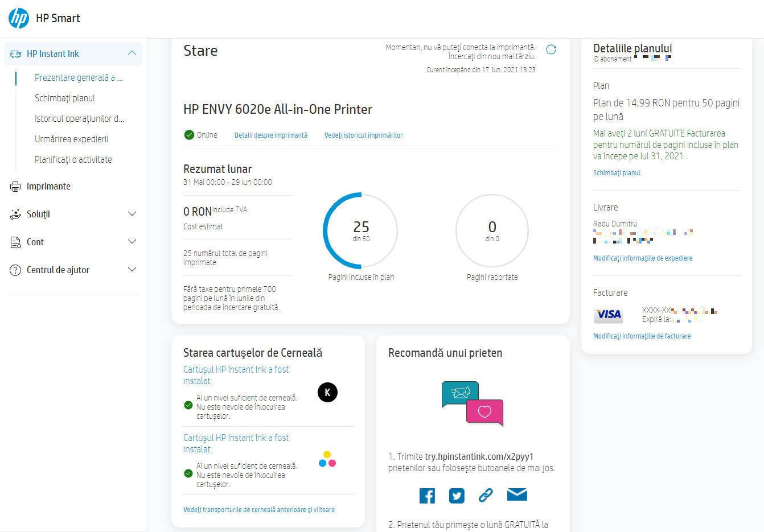Expand the Cont menu chevron
The height and width of the screenshot is (532, 764).
click(132, 242)
